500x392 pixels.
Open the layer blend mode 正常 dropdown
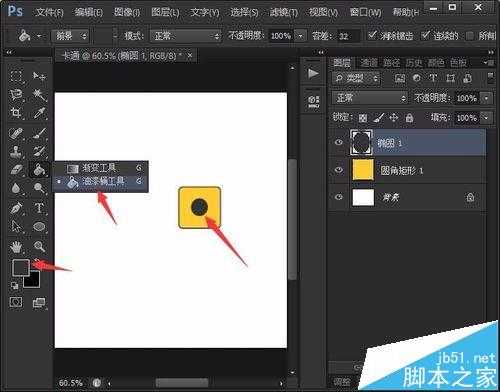point(370,98)
